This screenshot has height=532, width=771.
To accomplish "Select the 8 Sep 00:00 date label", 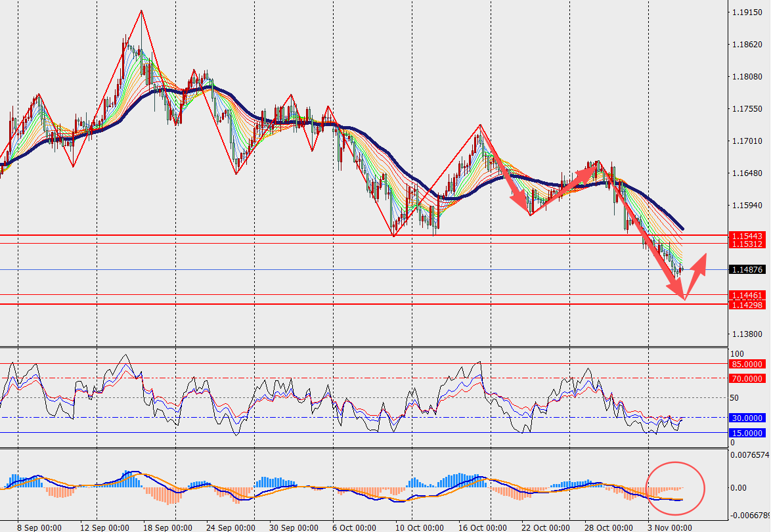I will pos(39,527).
